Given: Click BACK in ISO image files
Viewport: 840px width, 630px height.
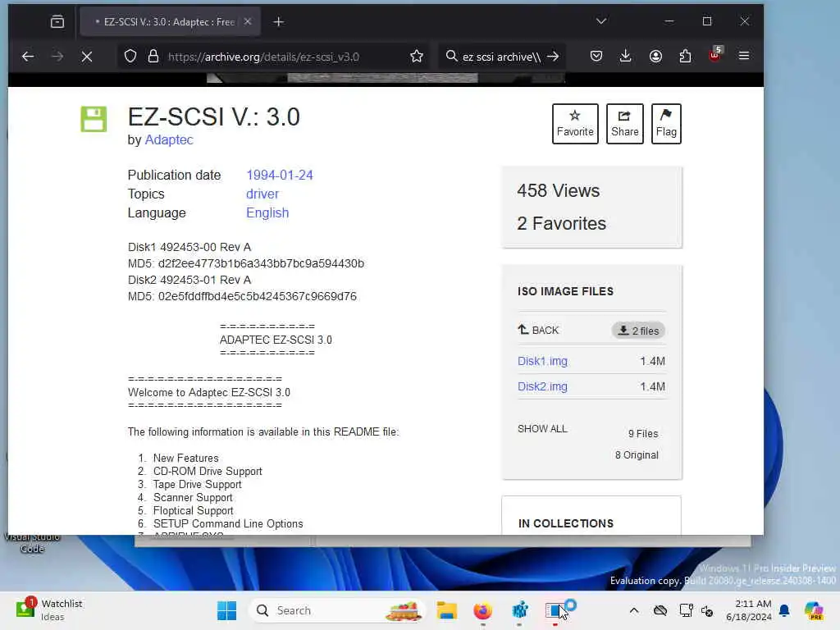Looking at the screenshot, I should pos(538,330).
